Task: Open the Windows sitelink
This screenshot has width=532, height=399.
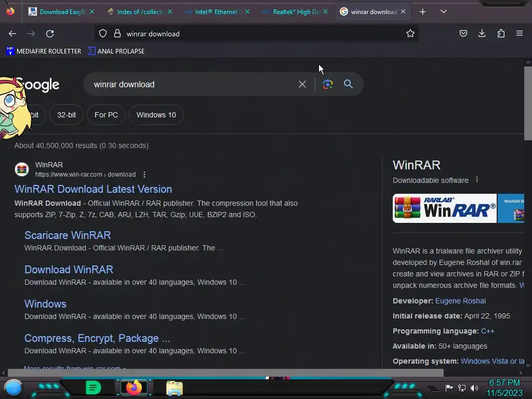Action: (x=46, y=303)
